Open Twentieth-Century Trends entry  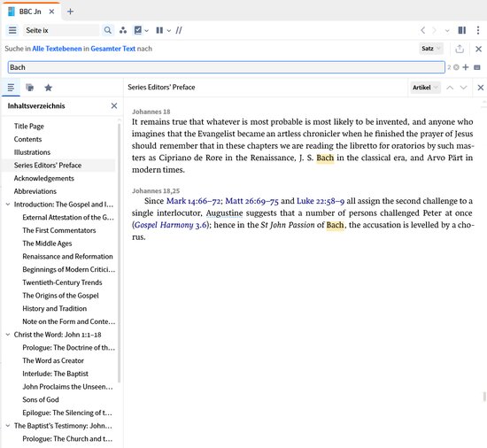[x=62, y=282]
